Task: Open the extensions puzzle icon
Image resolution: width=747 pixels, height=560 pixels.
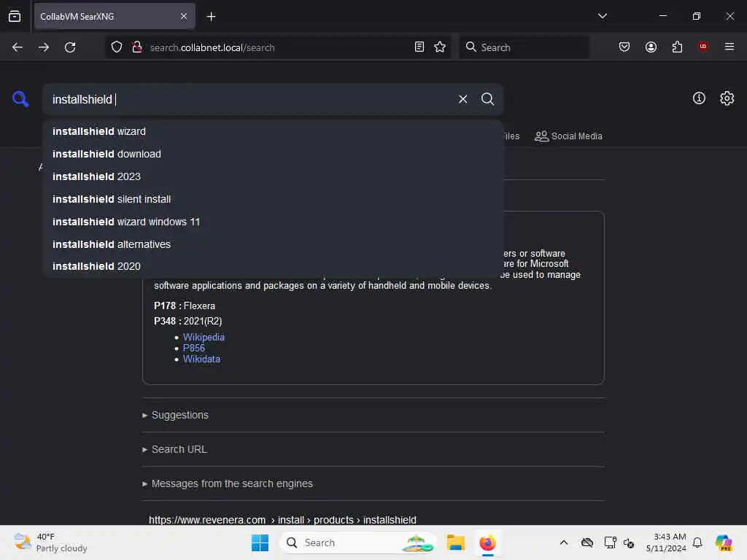Action: pos(677,47)
